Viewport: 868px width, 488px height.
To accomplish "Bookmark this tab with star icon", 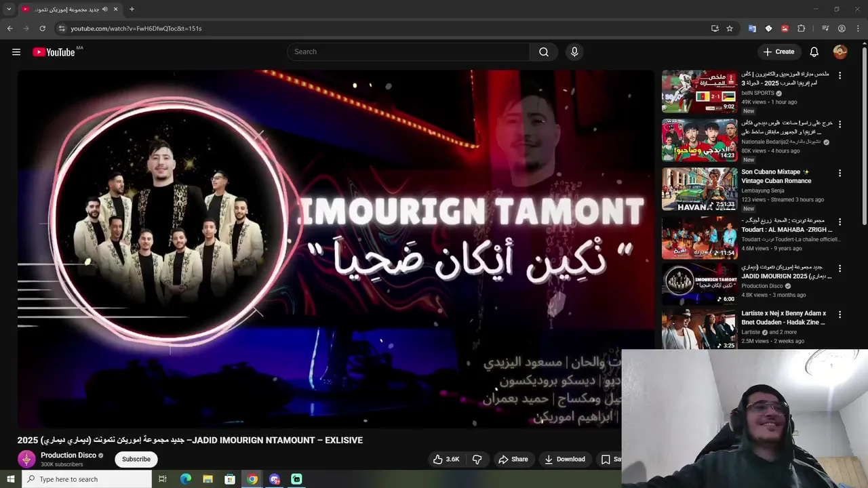I will pos(730,28).
